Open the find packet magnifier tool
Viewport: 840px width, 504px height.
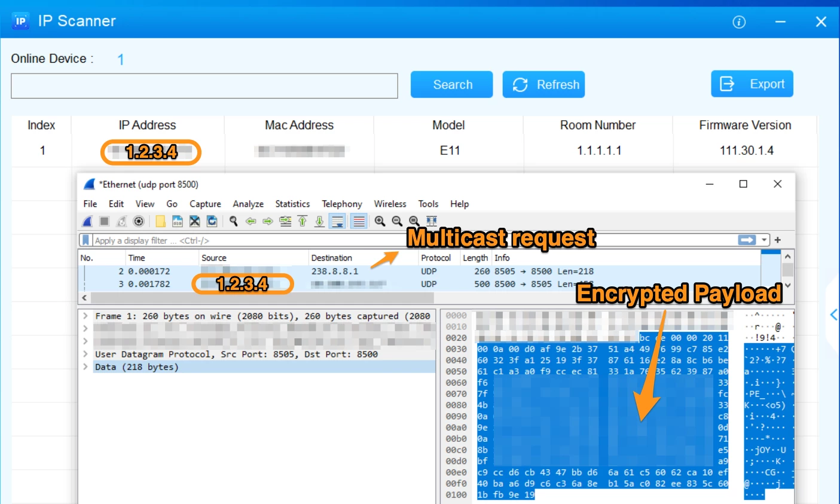coord(233,221)
